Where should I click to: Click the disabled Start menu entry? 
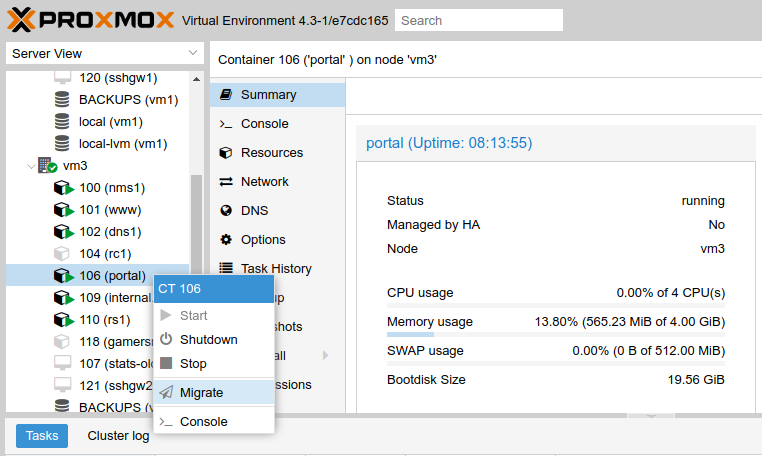click(214, 315)
